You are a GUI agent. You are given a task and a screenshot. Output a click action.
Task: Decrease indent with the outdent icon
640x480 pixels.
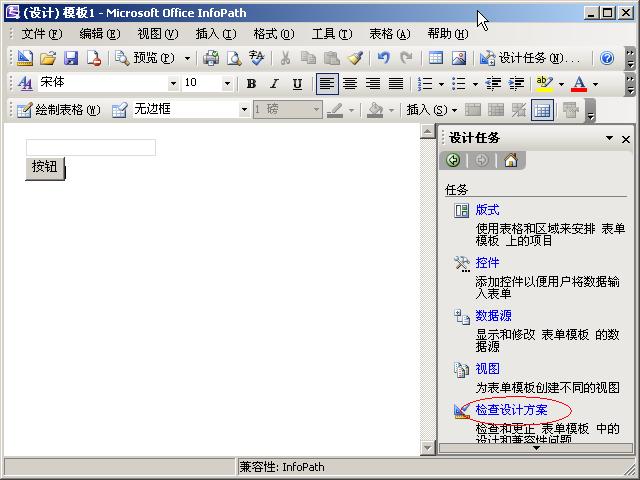[493, 84]
